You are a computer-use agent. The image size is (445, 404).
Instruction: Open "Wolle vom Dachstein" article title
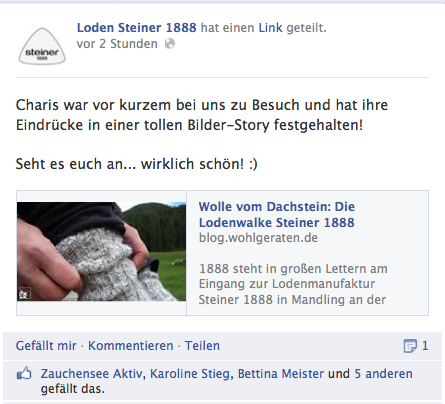277,214
